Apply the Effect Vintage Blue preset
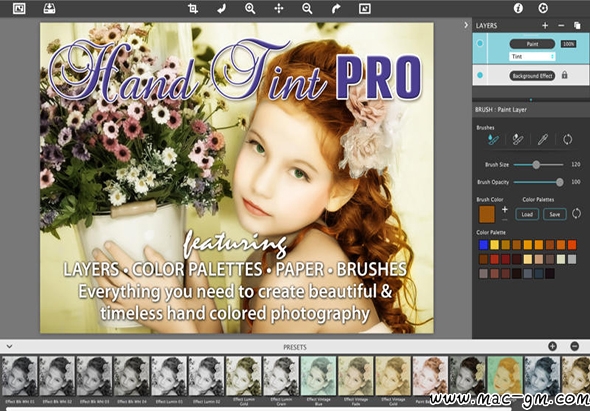590x411 pixels. pos(318,380)
